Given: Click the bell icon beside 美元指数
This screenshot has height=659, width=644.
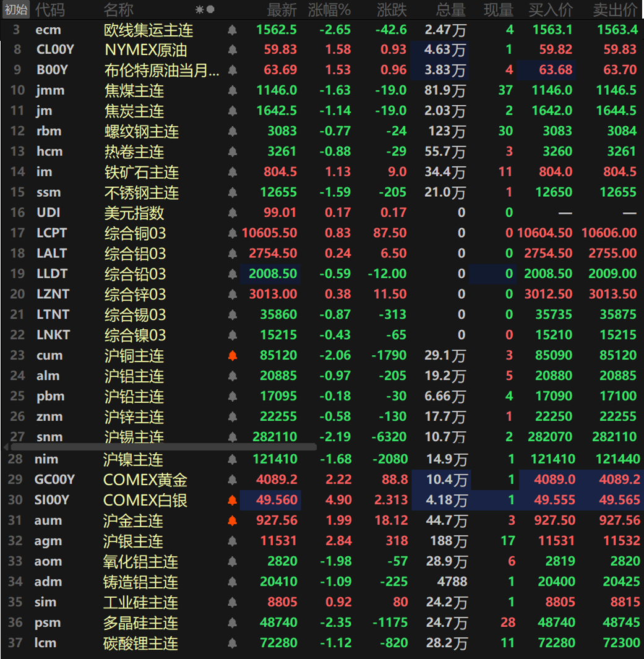Looking at the screenshot, I should [233, 213].
